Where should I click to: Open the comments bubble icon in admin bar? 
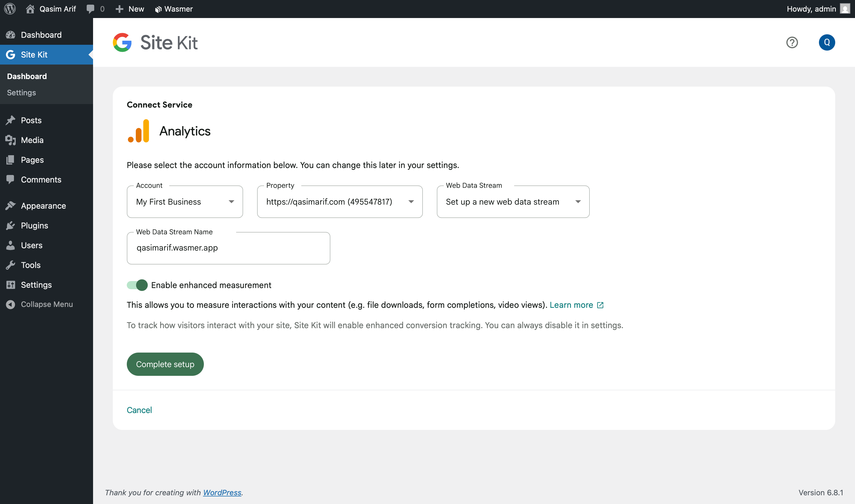(x=90, y=9)
